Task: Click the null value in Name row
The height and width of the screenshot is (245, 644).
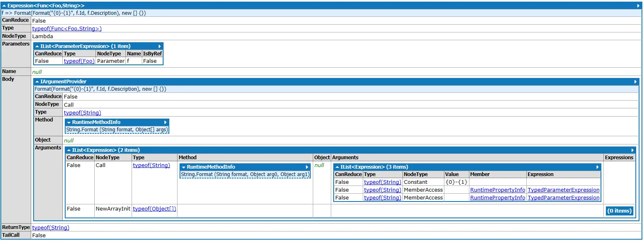Action: (37, 72)
